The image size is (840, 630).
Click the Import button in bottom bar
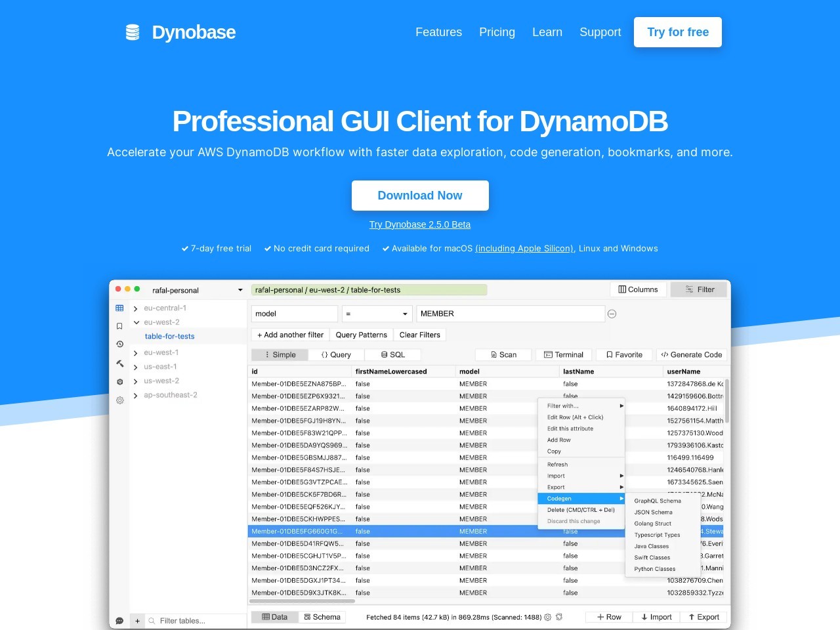[x=656, y=617]
